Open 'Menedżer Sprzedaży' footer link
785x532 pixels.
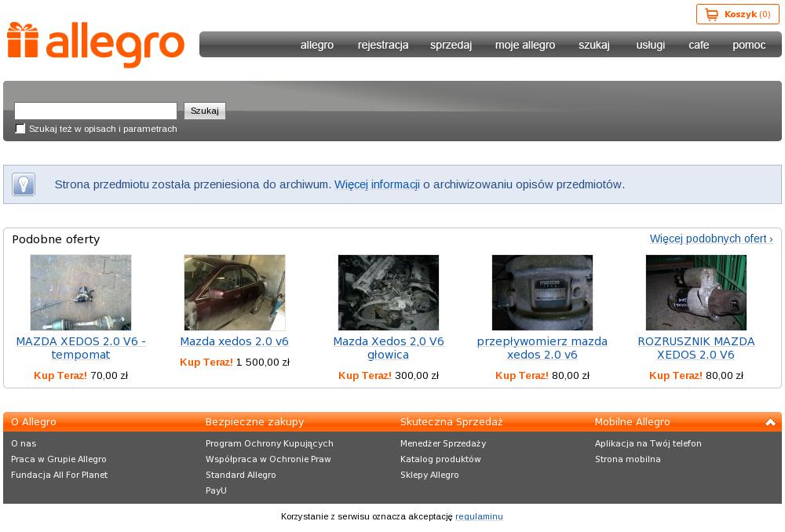pyautogui.click(x=443, y=443)
